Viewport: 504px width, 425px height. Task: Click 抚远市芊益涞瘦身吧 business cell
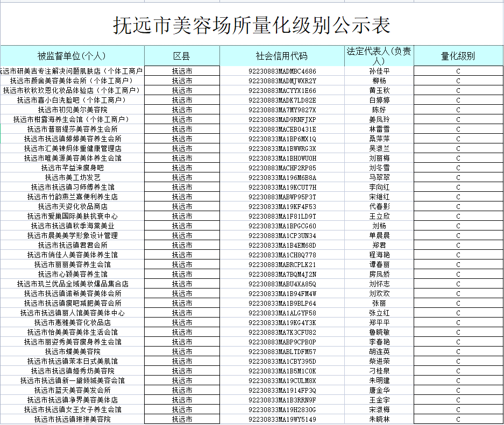[x=73, y=168]
